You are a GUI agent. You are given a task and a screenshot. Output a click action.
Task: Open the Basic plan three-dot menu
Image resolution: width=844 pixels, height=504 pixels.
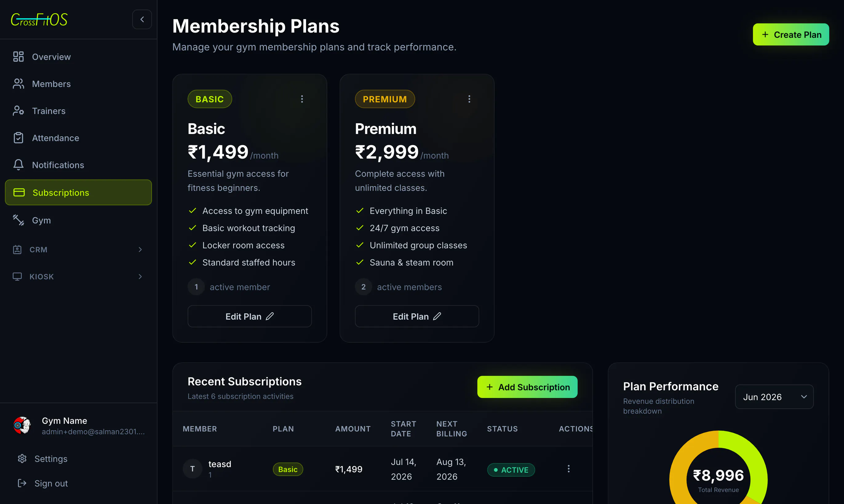tap(302, 99)
